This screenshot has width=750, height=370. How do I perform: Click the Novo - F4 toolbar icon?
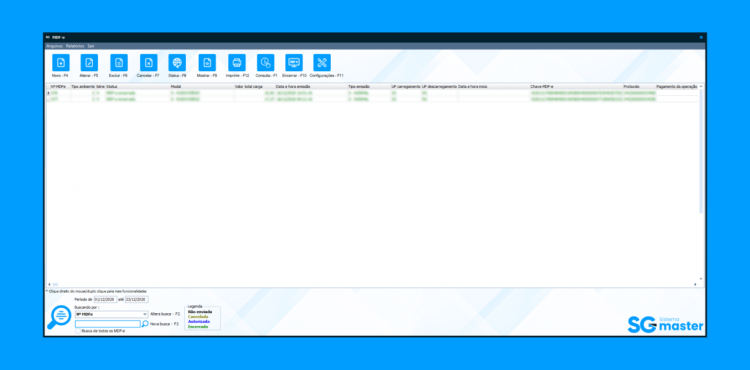61,63
